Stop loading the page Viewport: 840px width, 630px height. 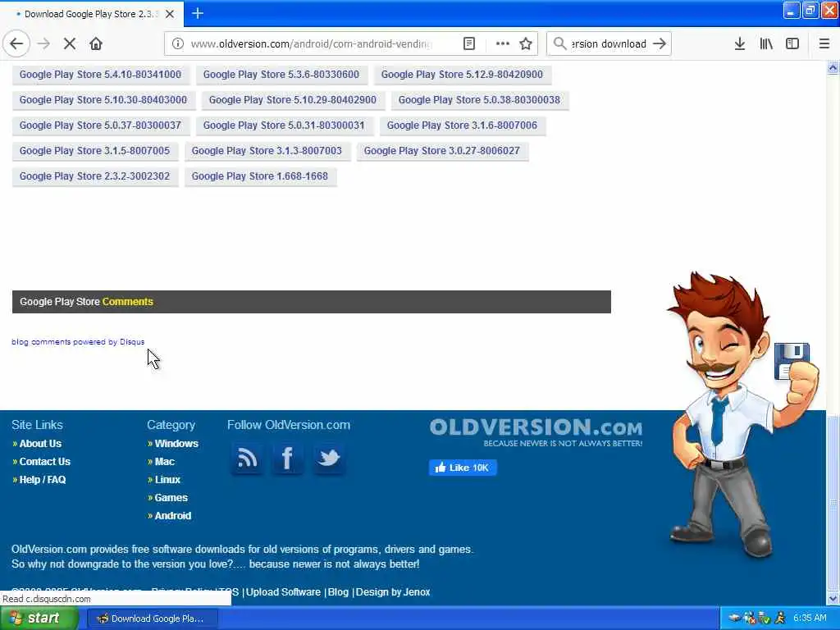pyautogui.click(x=70, y=43)
